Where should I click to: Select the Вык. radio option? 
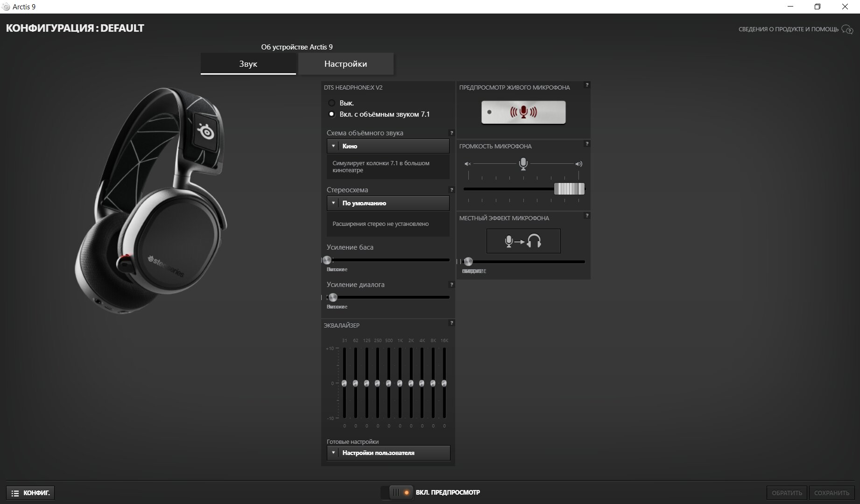(331, 103)
